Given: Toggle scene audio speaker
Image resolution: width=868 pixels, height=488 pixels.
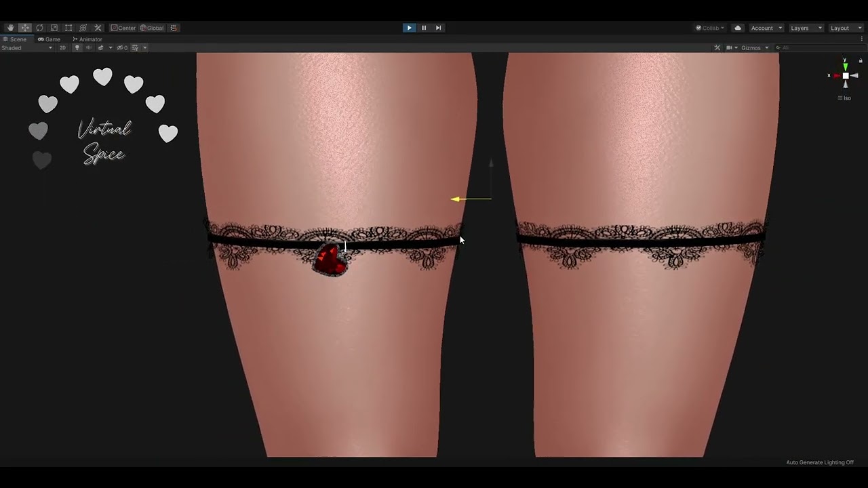Looking at the screenshot, I should [88, 48].
